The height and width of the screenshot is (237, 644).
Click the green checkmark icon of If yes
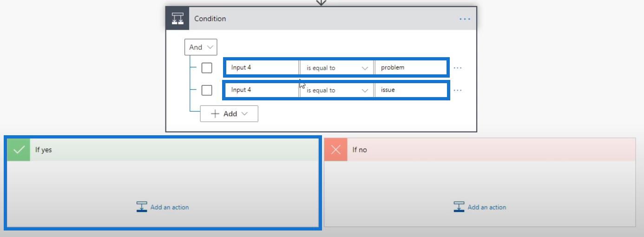pos(19,150)
